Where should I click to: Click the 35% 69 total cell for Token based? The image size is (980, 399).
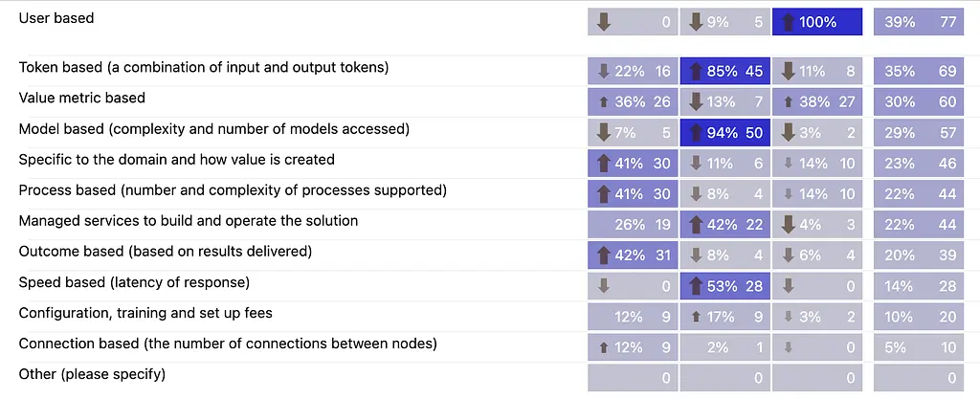click(x=920, y=71)
